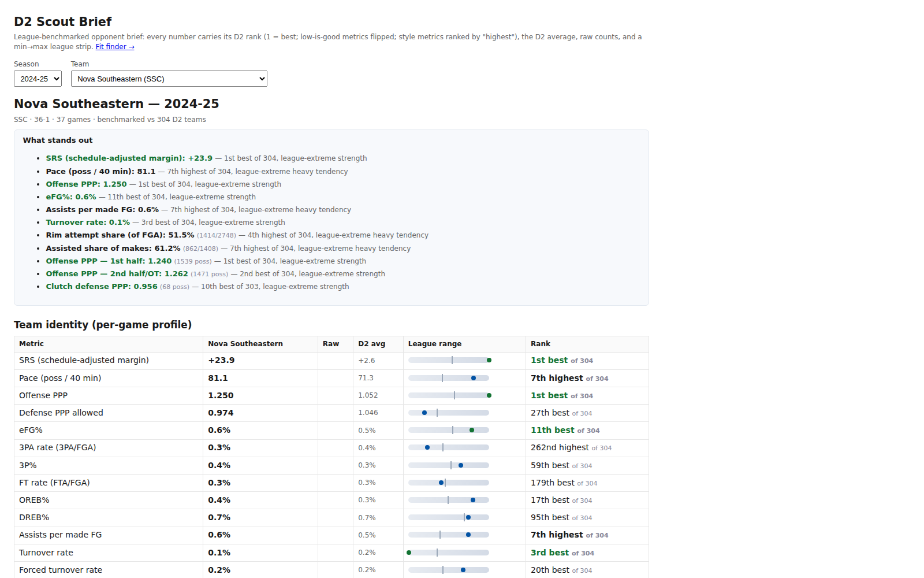Click the 1.250 value in the Offense PPP table row
Viewport: 924px width, 578px height.
click(x=221, y=396)
